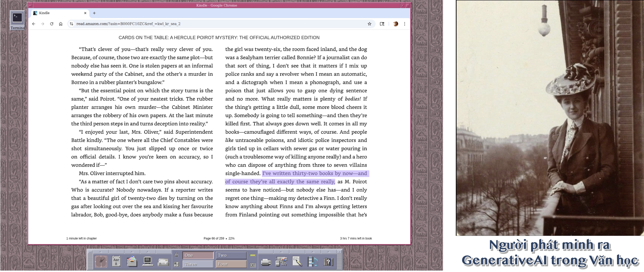Viewport: 644px width, 272px height.
Task: Launch the printer manager panel icon
Action: point(266,262)
